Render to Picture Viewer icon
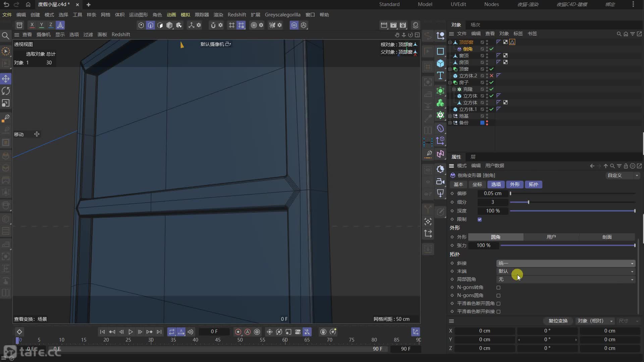 click(393, 25)
